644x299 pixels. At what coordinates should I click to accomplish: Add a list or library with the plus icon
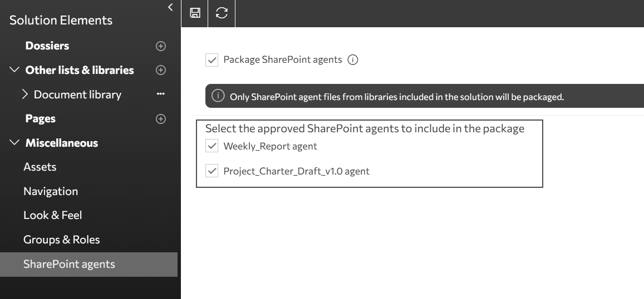click(161, 70)
